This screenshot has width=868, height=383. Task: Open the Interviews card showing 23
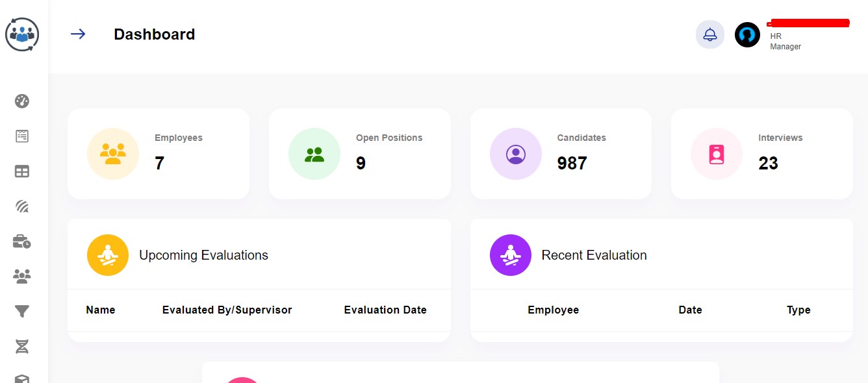tap(761, 154)
